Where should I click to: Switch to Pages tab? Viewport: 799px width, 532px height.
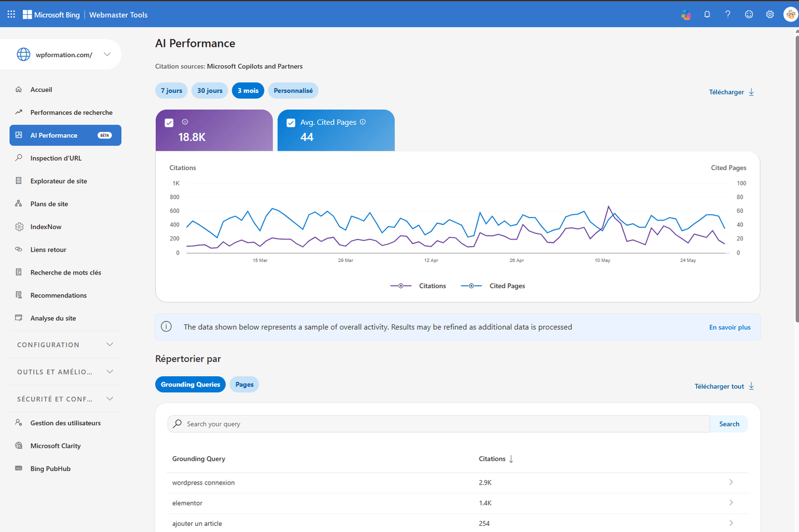point(244,384)
